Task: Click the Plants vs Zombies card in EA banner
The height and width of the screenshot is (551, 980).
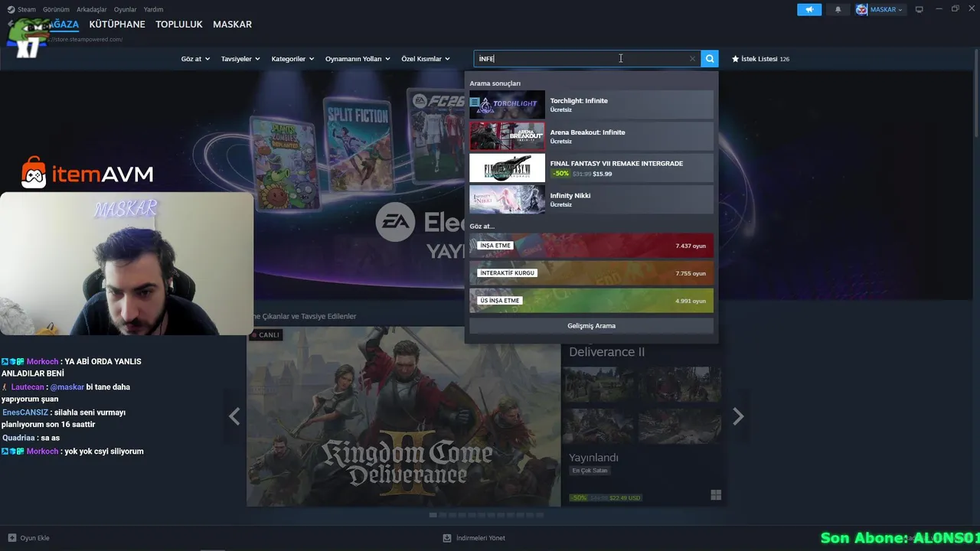Action: coord(283,163)
